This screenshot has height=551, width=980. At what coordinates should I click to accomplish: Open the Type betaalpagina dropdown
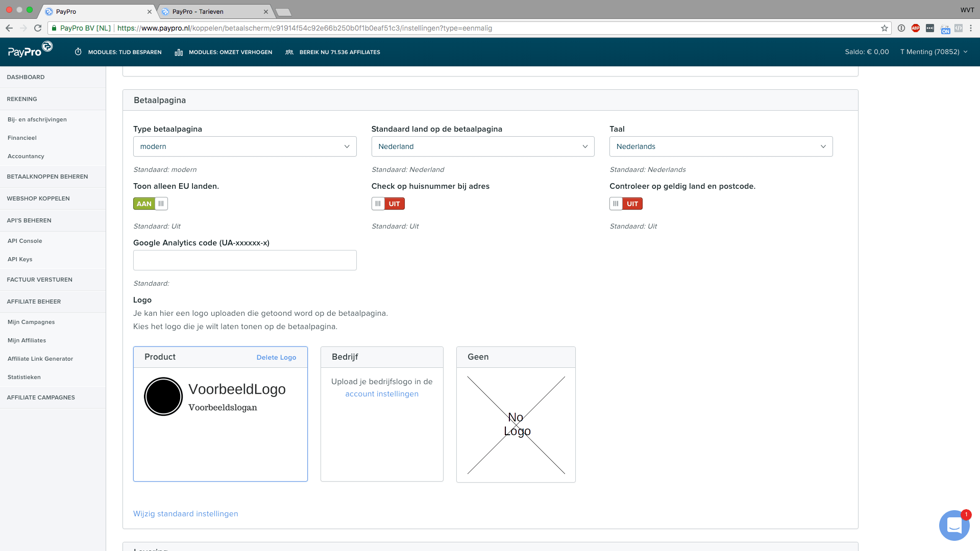coord(245,146)
